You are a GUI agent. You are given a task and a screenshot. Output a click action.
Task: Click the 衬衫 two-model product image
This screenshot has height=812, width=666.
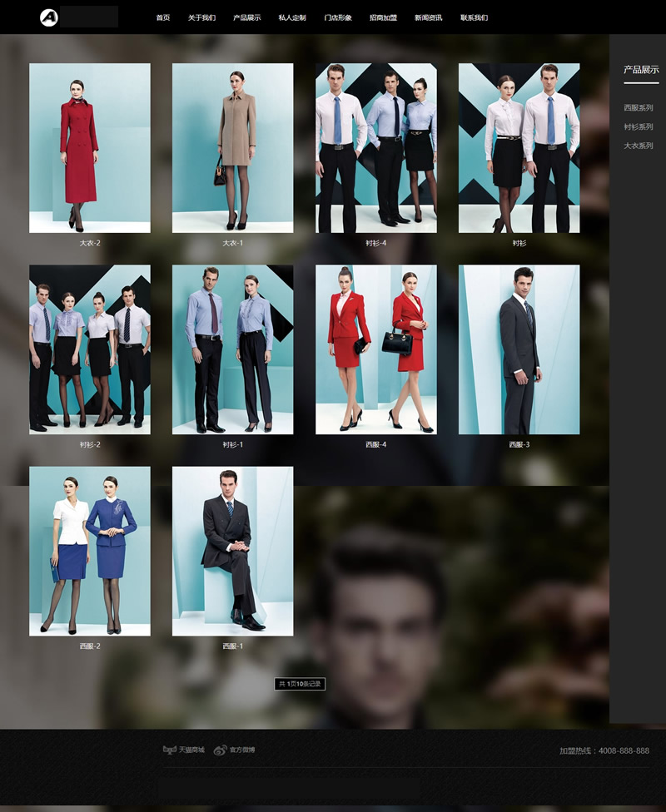519,148
